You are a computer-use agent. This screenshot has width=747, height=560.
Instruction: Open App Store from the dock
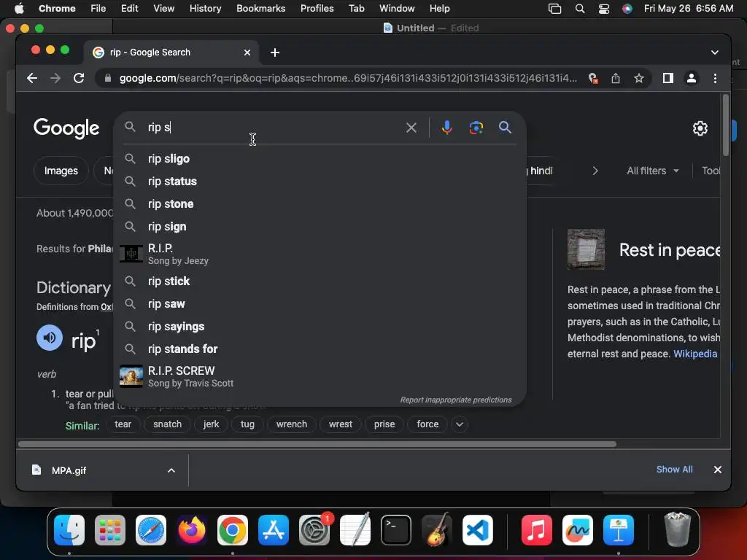274,530
